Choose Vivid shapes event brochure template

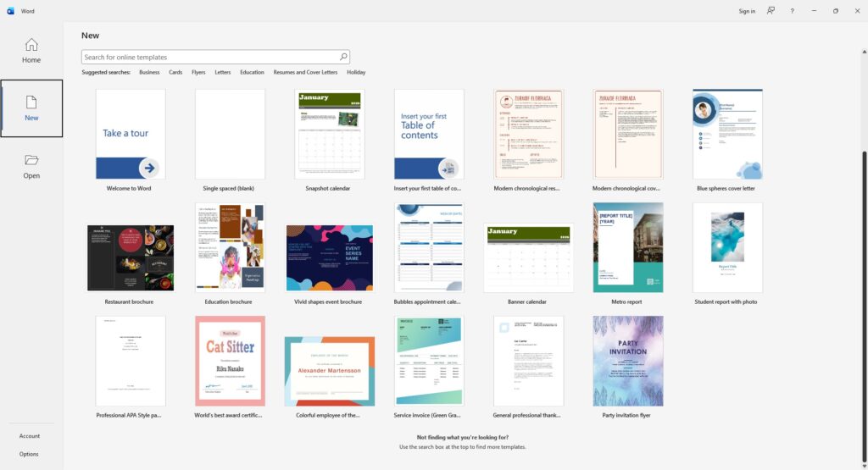(330, 257)
